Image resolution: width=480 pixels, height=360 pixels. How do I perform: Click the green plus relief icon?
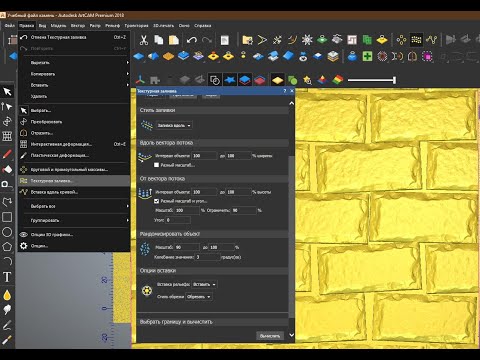[367, 56]
